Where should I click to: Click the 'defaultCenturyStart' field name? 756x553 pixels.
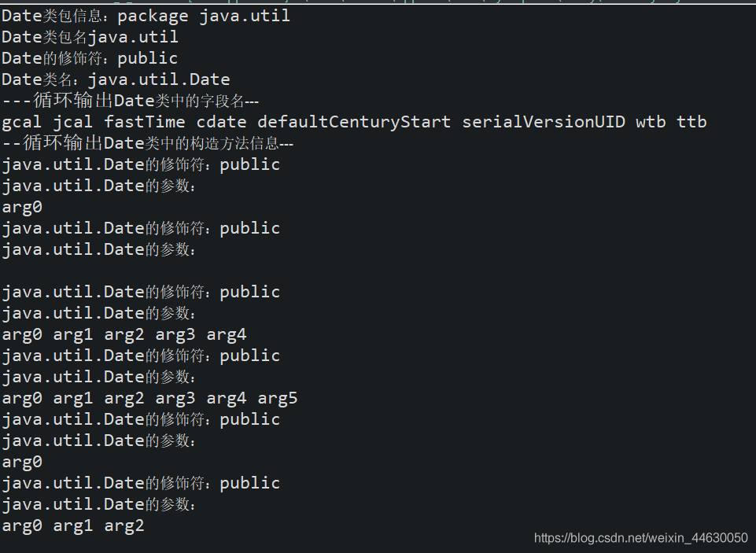354,123
